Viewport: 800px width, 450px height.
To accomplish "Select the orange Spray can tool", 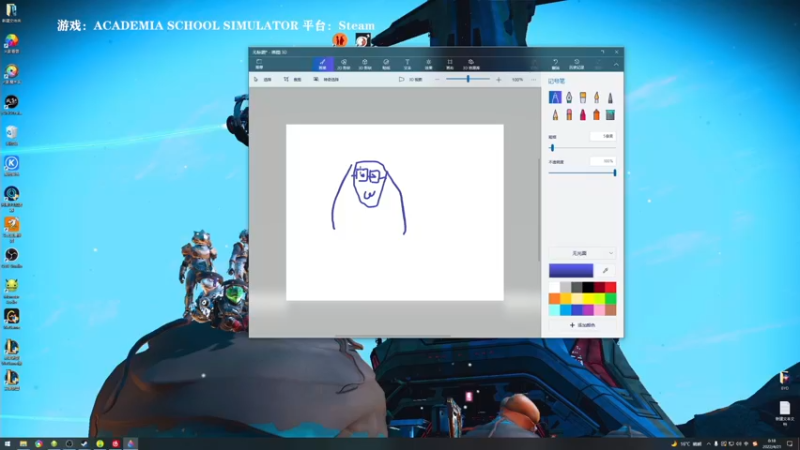I will pos(596,115).
